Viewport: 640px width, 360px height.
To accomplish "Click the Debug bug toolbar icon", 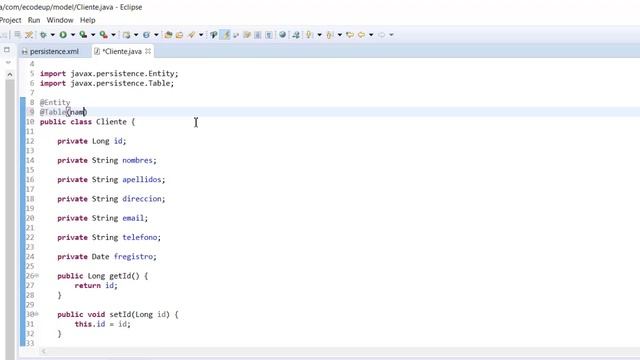I will (x=43, y=35).
